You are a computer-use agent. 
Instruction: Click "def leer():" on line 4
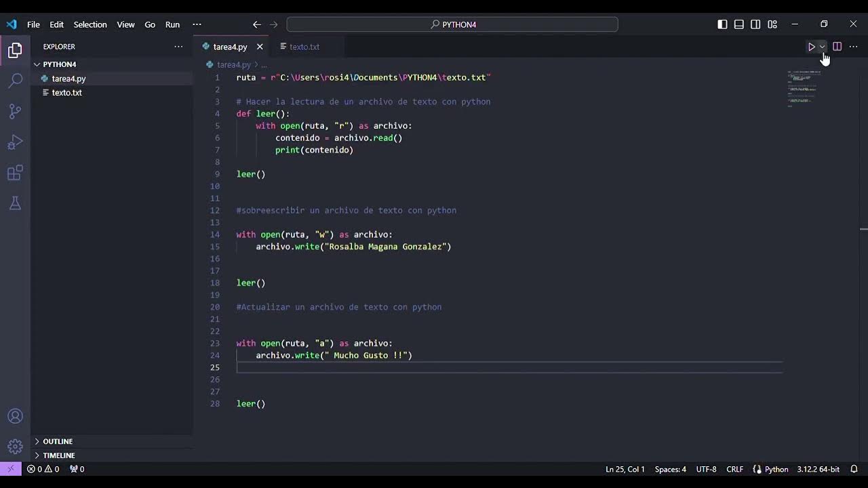(263, 114)
